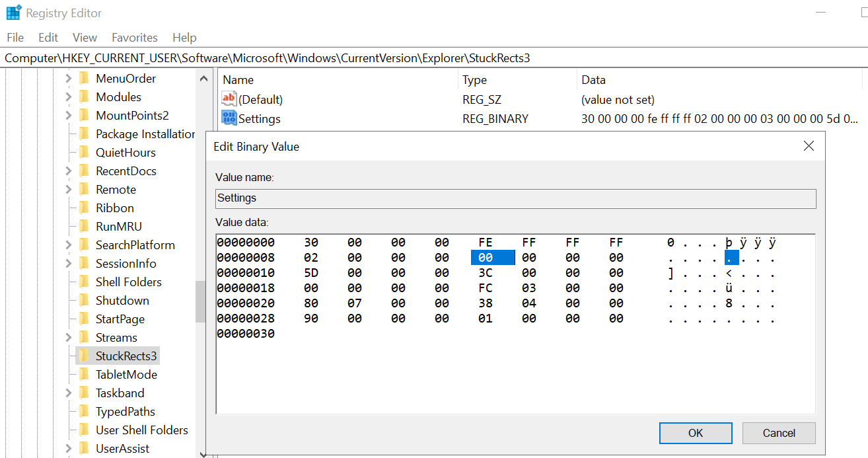Select the Settings binary value icon
This screenshot has width=868, height=458.
[x=229, y=118]
